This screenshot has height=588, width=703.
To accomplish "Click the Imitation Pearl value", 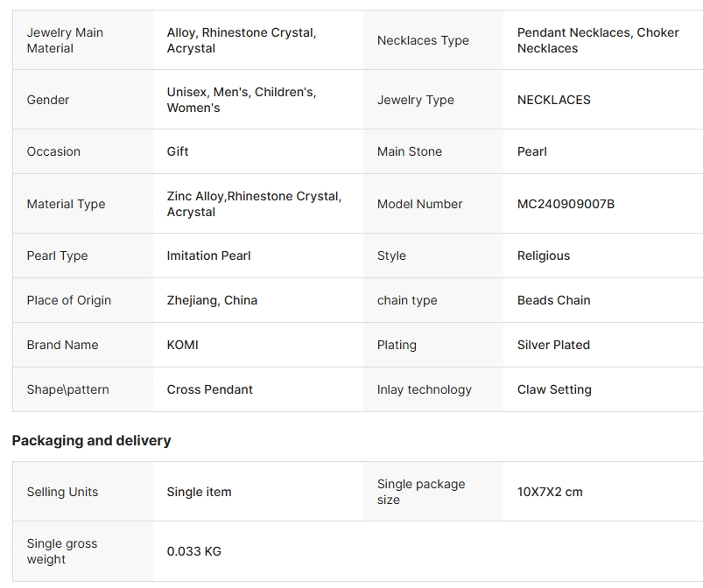I will click(x=208, y=255).
